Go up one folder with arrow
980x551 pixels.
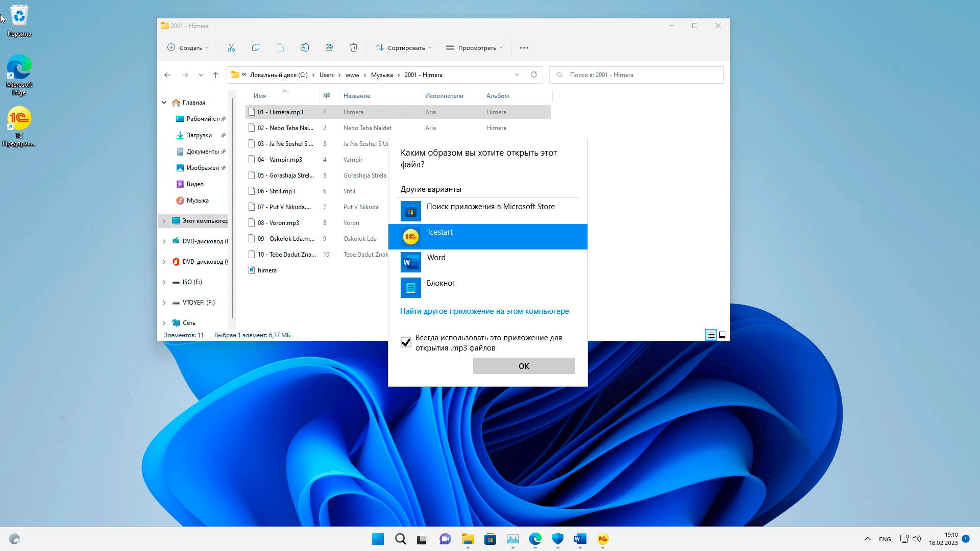[216, 75]
